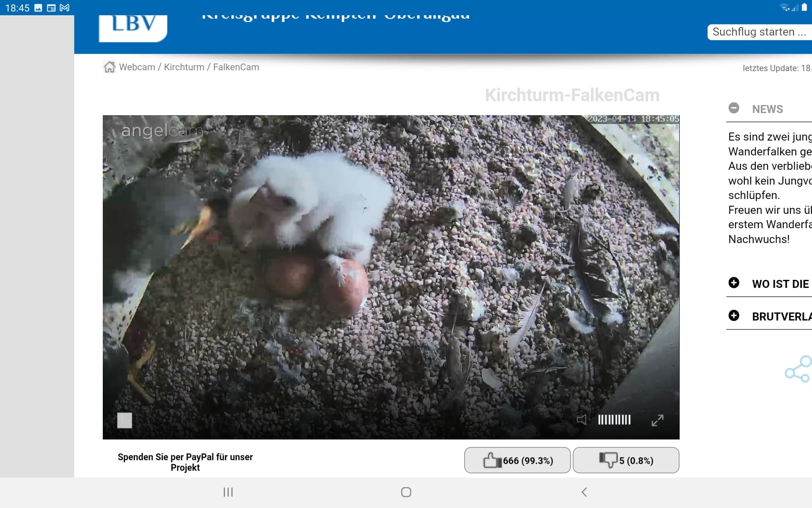Mute the webcam audio speaker icon
The height and width of the screenshot is (508, 812).
(582, 420)
